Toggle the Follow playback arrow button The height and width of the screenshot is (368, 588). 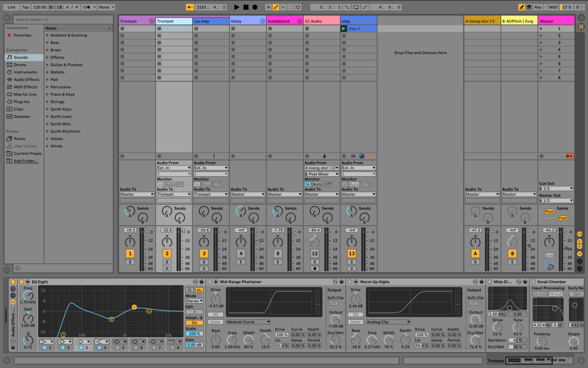[x=189, y=7]
